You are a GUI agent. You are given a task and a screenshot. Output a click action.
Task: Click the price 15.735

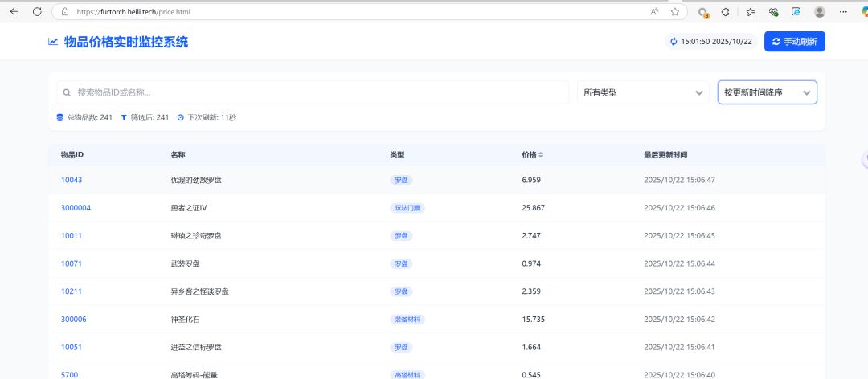click(x=534, y=320)
